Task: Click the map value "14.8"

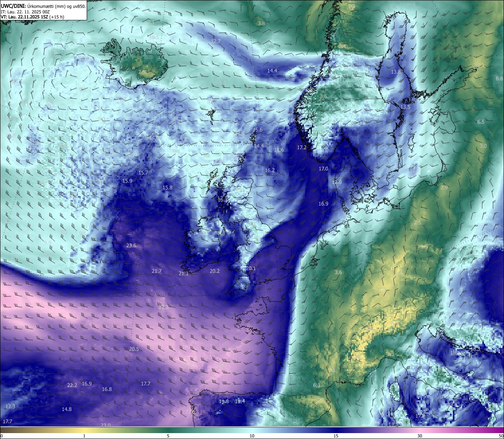Action: (x=67, y=409)
